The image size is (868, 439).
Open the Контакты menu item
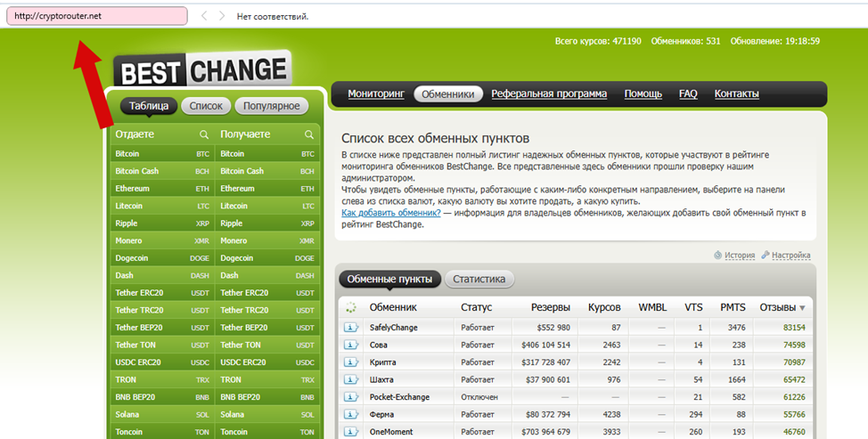(x=737, y=94)
